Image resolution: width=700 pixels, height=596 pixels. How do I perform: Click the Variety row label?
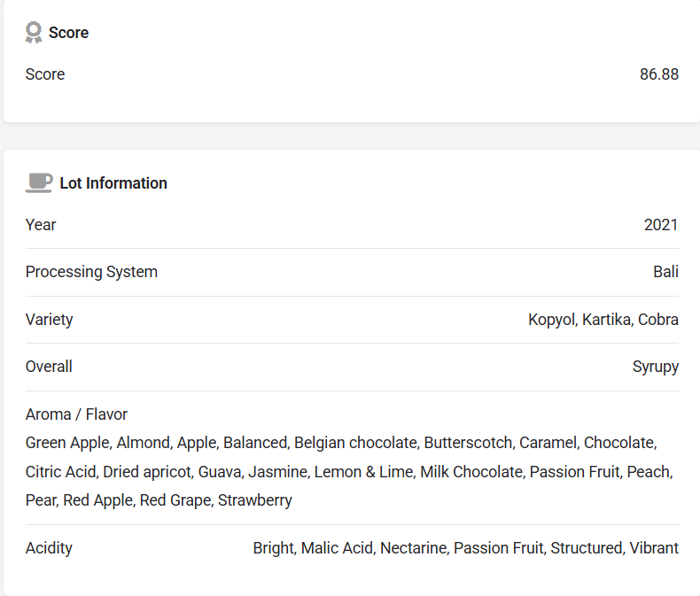point(50,320)
